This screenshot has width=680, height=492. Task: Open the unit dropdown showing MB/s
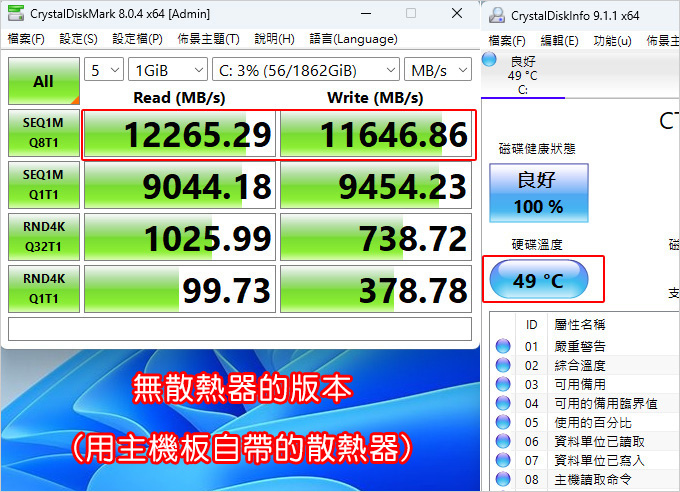(x=438, y=69)
